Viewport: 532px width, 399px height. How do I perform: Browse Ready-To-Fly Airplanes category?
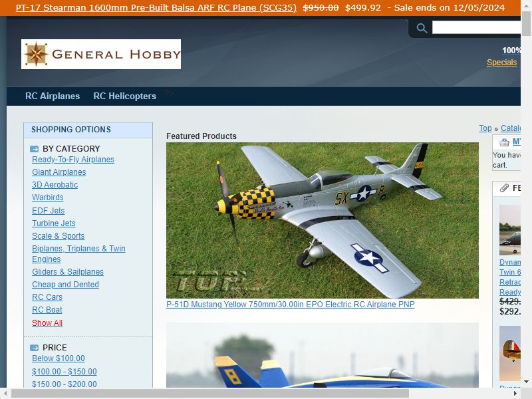click(73, 160)
